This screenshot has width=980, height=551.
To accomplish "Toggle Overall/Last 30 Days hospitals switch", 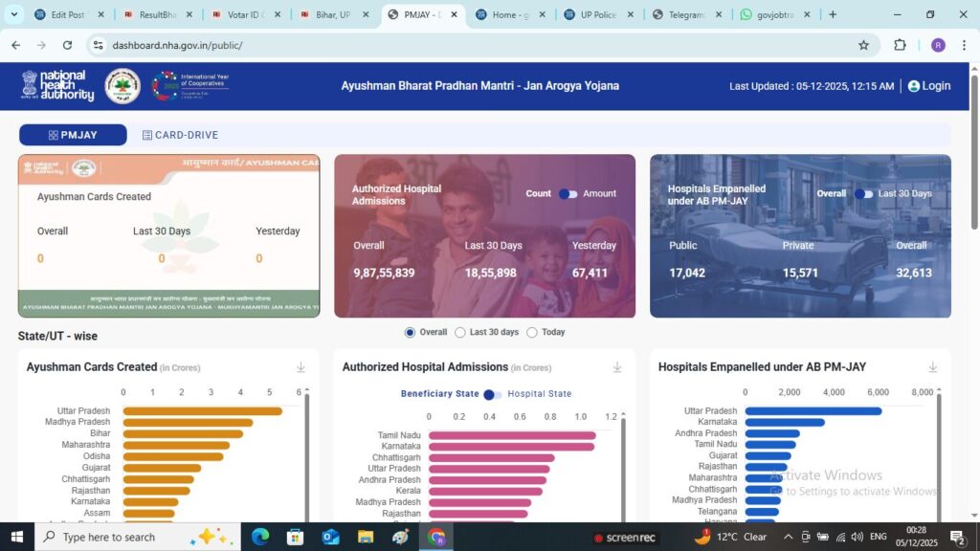I will coord(863,193).
